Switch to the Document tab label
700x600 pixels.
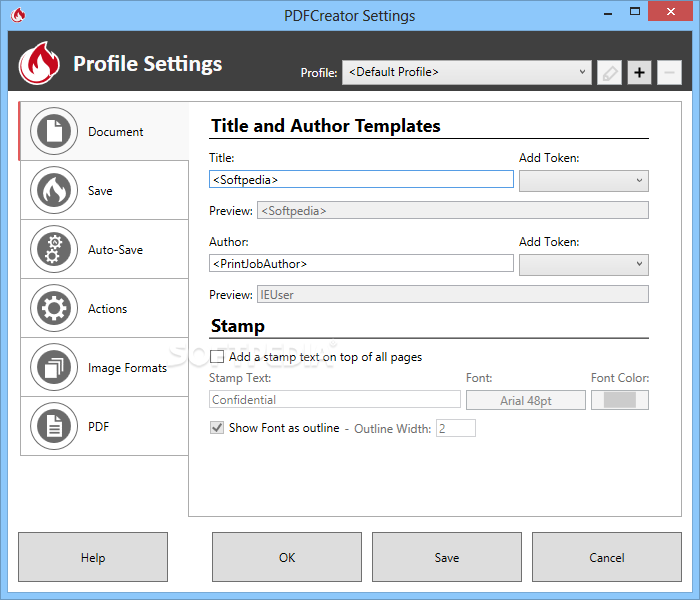point(116,132)
